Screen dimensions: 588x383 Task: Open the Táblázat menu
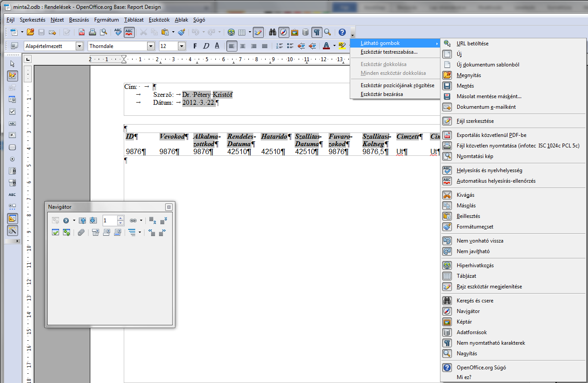tap(134, 20)
